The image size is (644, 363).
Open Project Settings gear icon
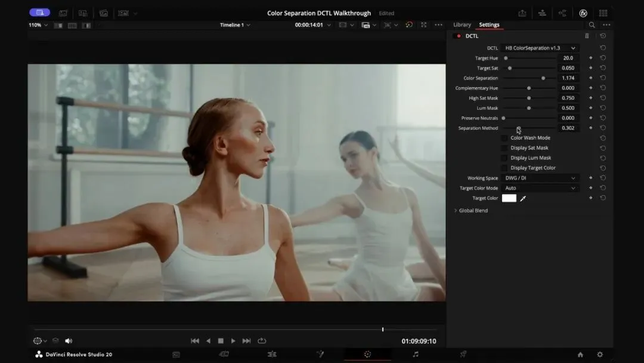[600, 355]
